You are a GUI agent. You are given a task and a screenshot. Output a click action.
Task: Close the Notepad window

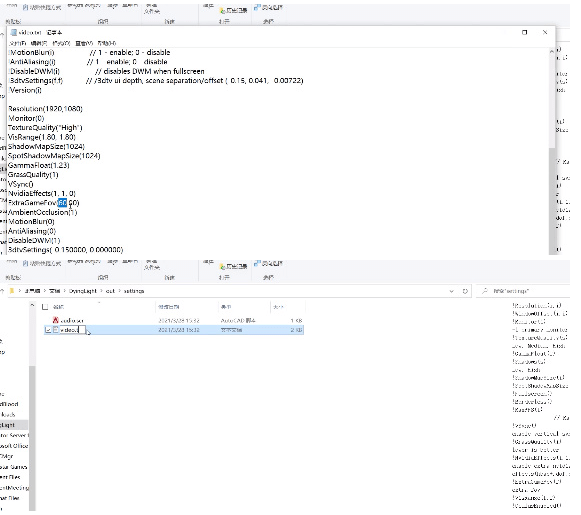click(x=545, y=33)
